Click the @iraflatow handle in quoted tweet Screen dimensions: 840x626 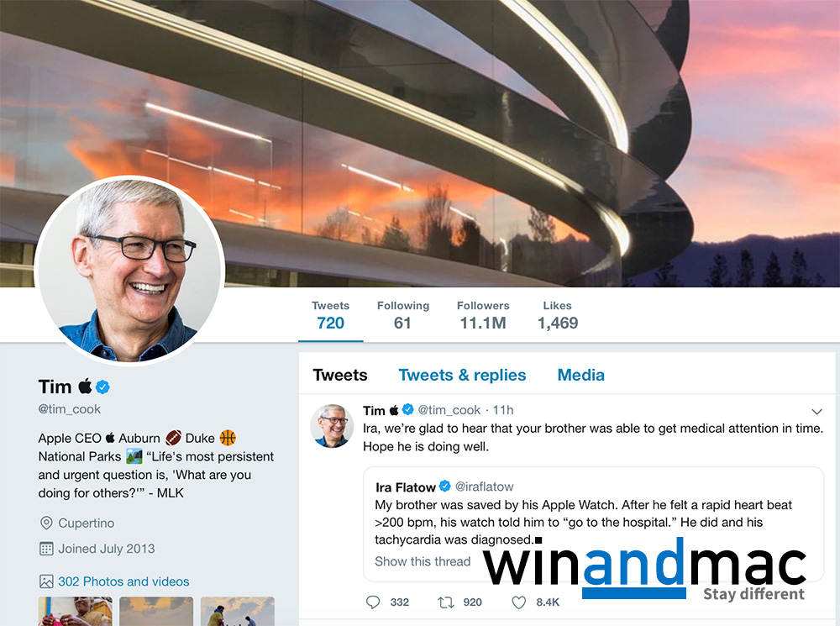485,487
